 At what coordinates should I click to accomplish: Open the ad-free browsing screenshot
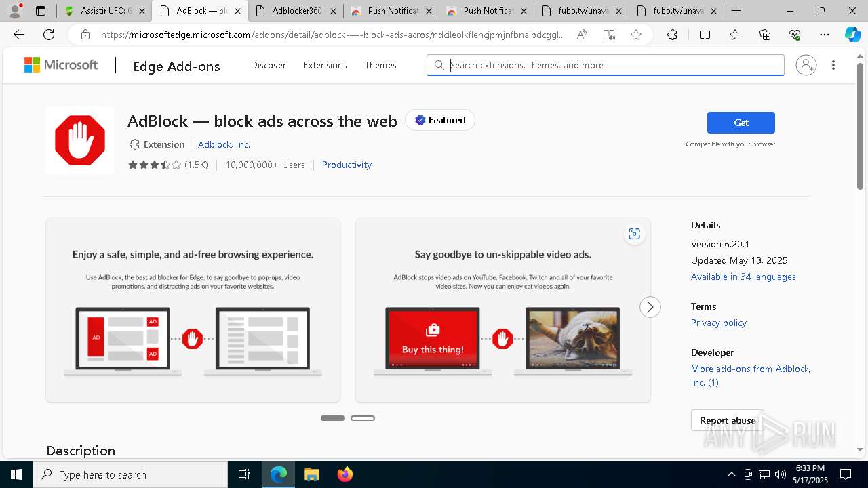pos(193,310)
